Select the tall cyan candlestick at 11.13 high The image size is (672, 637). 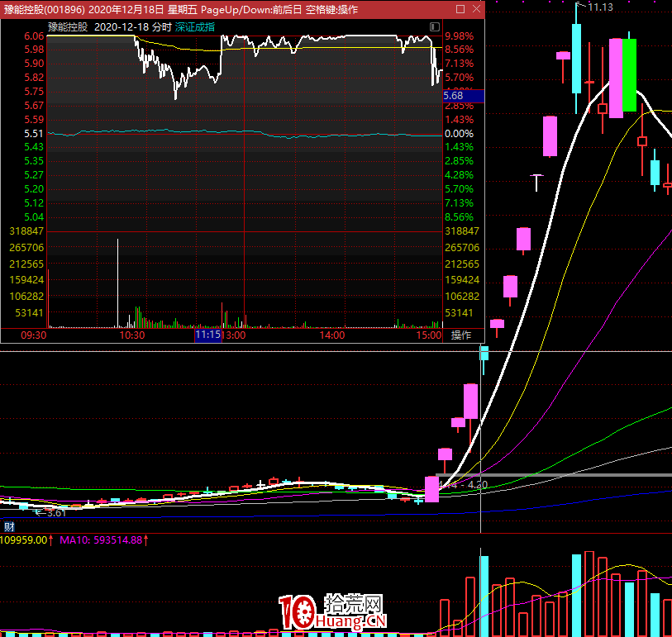(576, 59)
